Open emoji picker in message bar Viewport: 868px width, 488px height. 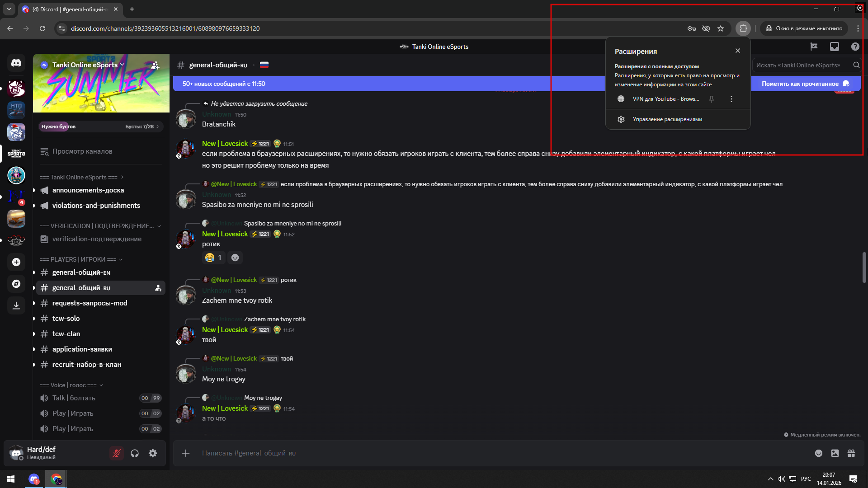tap(819, 453)
